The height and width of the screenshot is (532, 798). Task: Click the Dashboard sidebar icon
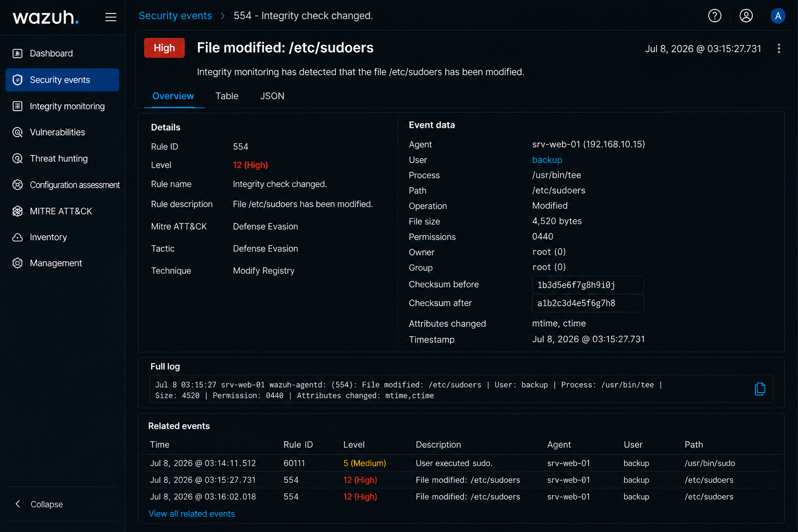click(x=18, y=54)
